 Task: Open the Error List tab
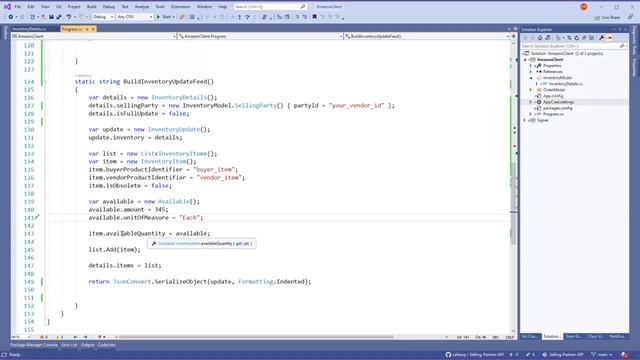tap(69, 345)
